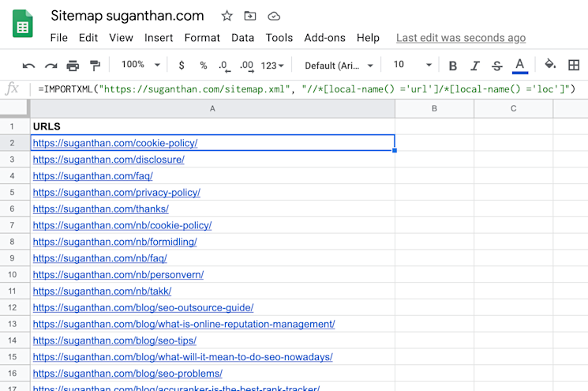Open the thanks link
Image resolution: width=588 pixels, height=391 pixels.
pos(101,209)
